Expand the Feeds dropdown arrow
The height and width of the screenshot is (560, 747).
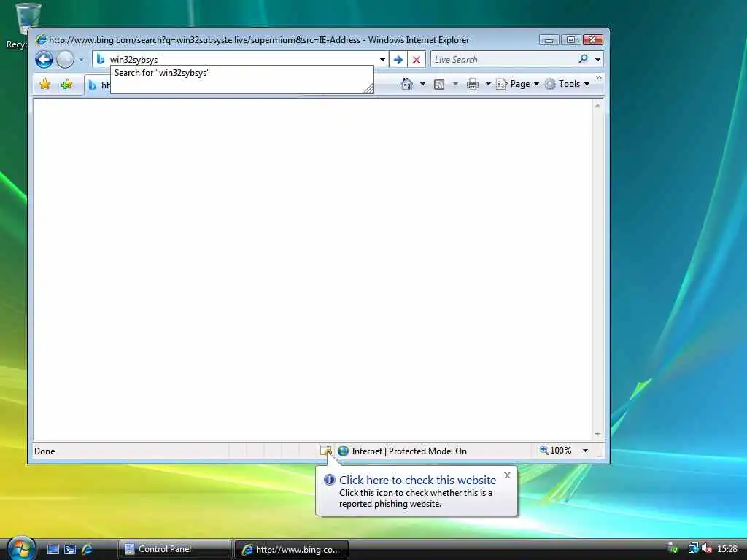coord(455,85)
